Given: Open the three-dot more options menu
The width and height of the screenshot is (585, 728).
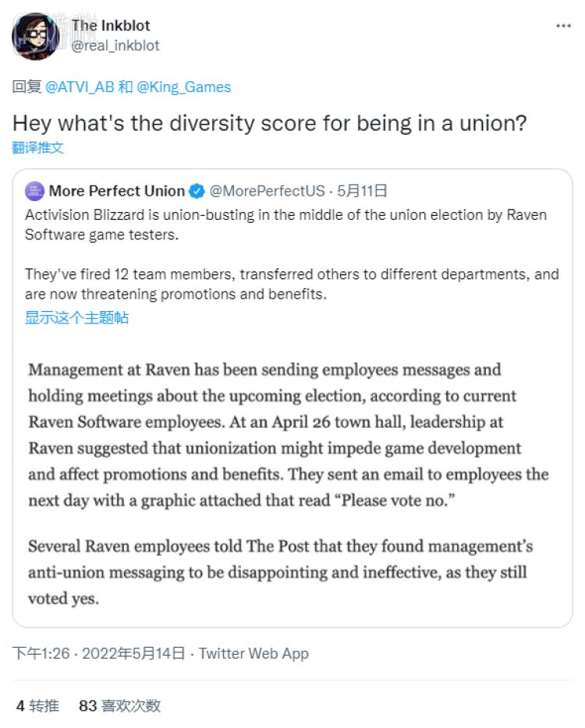Looking at the screenshot, I should (563, 26).
